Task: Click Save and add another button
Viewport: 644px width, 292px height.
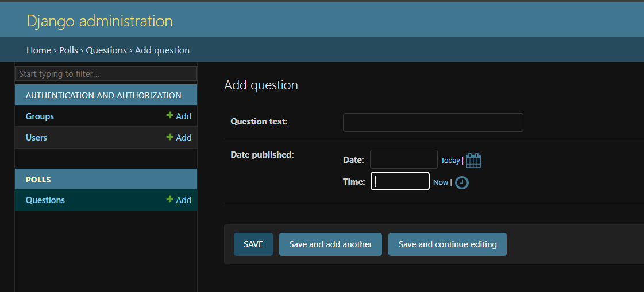Action: 331,244
